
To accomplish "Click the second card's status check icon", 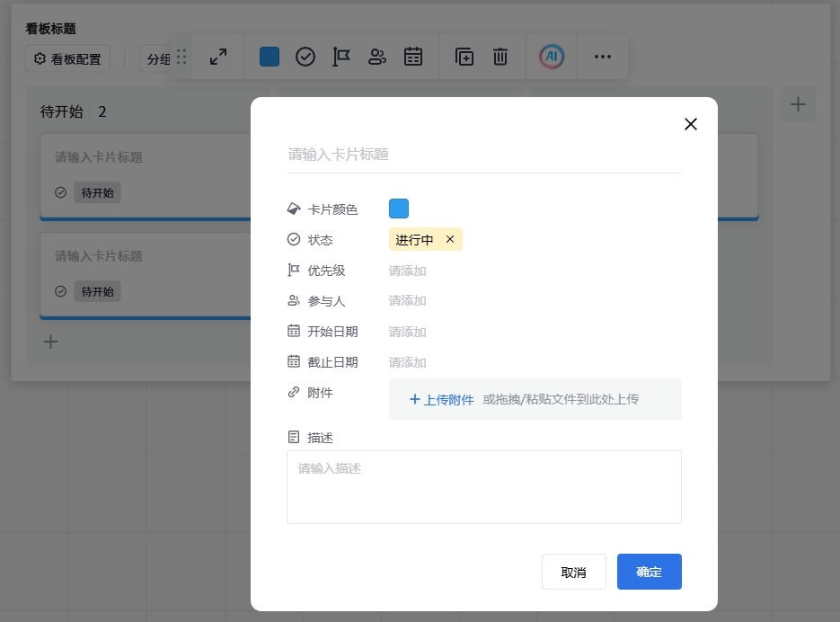I will tap(60, 291).
